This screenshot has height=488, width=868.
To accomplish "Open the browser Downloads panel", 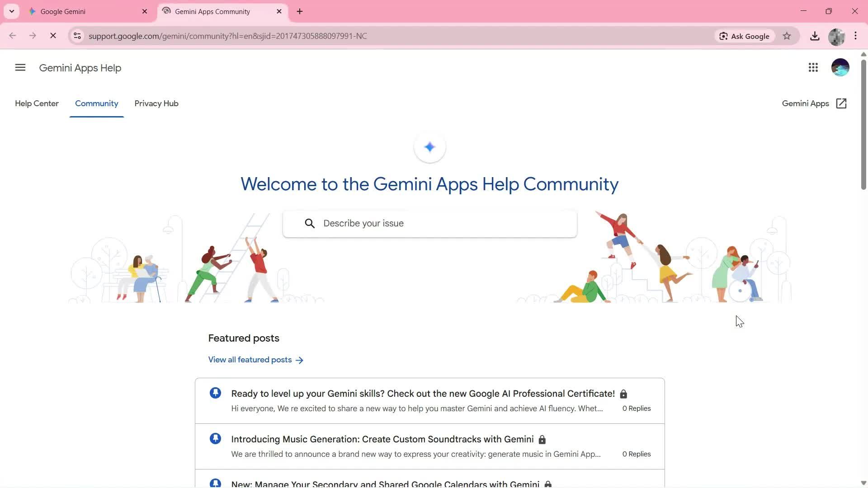I will coord(815,36).
